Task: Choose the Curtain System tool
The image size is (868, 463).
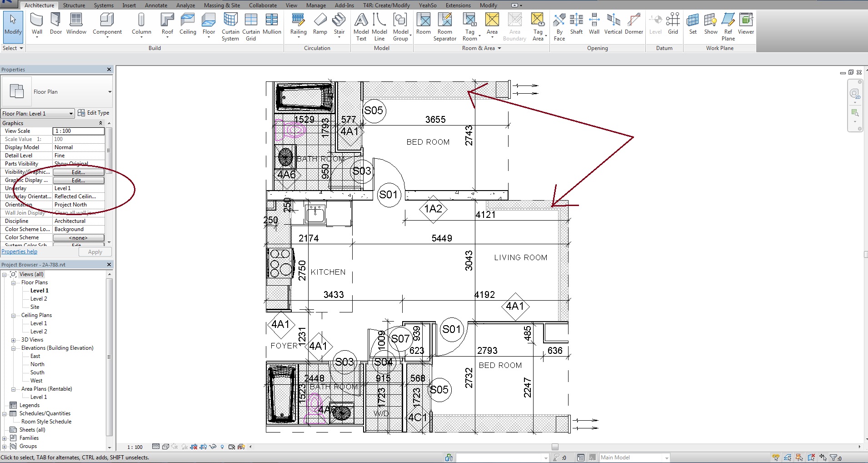Action: (x=230, y=27)
